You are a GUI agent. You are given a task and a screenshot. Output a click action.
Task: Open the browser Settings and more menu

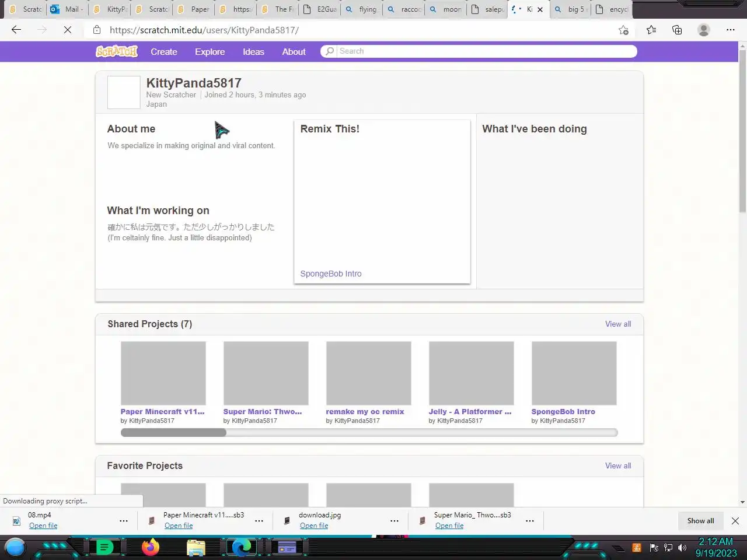pyautogui.click(x=731, y=30)
